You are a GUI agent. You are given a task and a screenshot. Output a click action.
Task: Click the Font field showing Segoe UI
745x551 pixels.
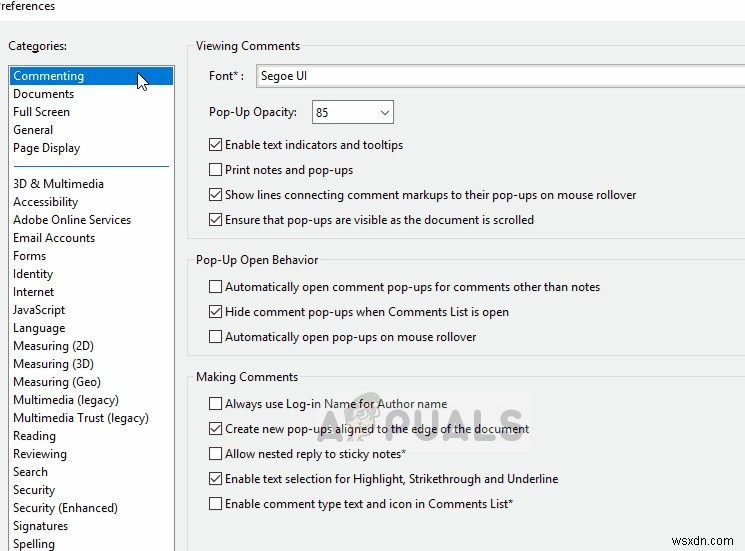(x=500, y=76)
